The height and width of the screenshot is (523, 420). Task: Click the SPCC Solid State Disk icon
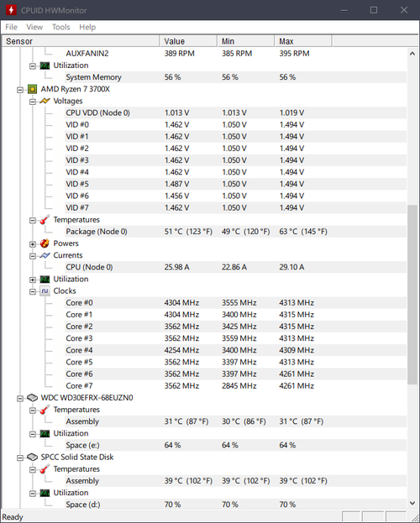pyautogui.click(x=32, y=457)
